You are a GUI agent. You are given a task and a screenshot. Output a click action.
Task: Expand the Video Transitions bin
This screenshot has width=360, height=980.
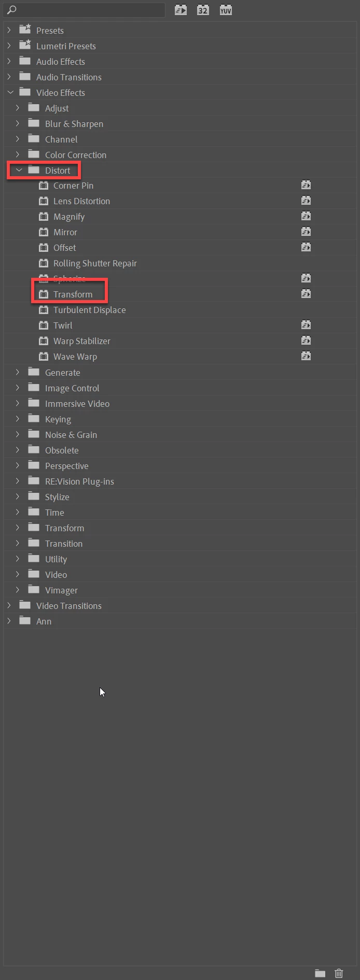[9, 605]
